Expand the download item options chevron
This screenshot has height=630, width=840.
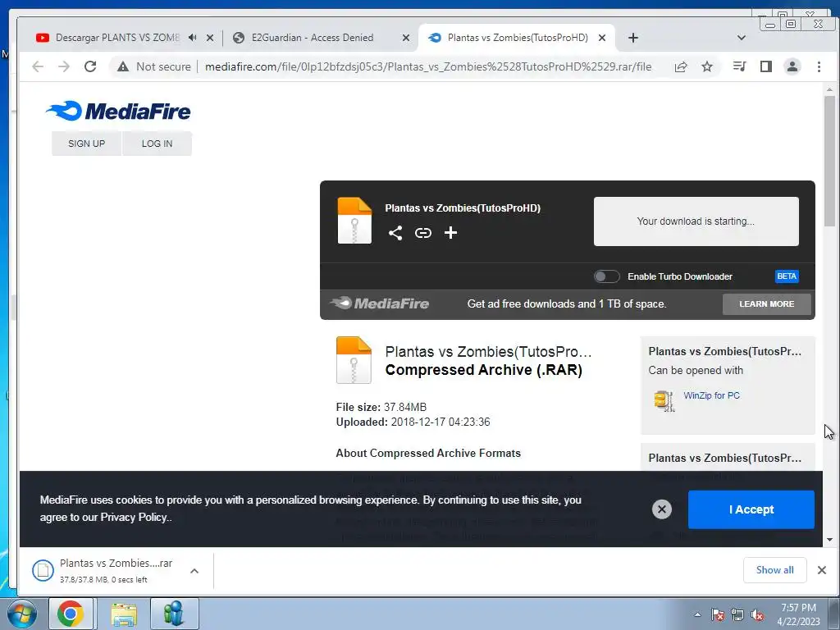tap(194, 571)
